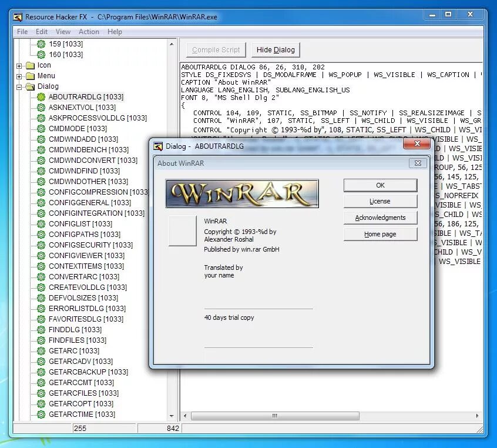
Task: Select ASKPROCESSVOLDLG [1033] in tree
Action: (x=98, y=118)
